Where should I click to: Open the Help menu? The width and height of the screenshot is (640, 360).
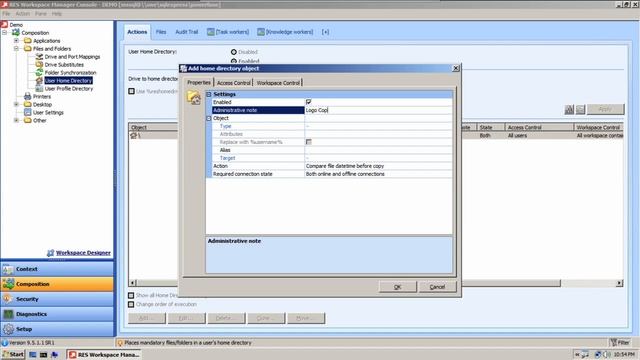(57, 13)
